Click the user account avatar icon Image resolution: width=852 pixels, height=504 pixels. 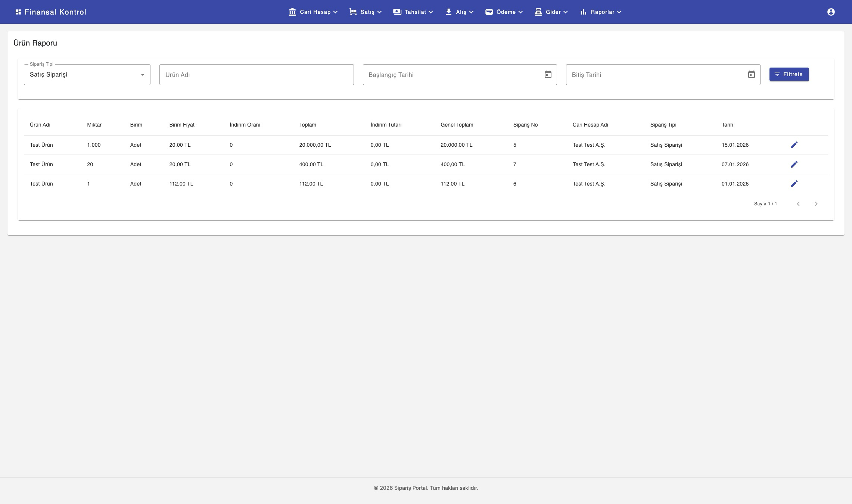pos(831,12)
